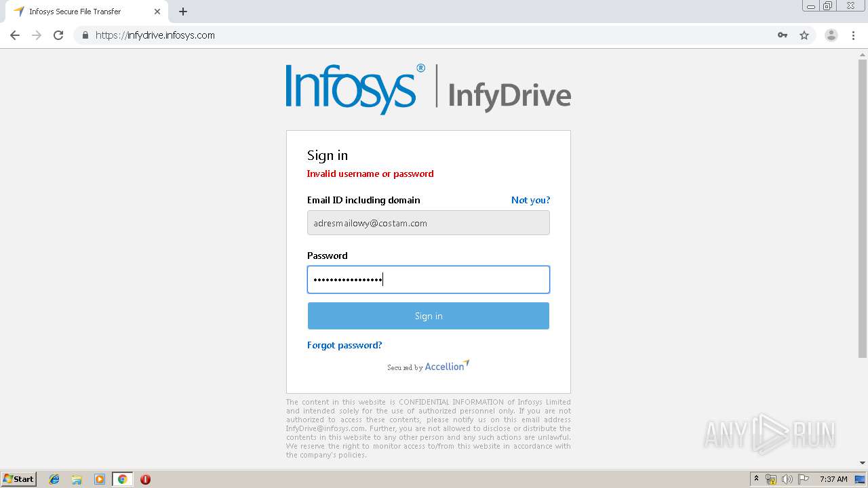The width and height of the screenshot is (868, 488).
Task: Click the scrollbar up arrow
Action: pyautogui.click(x=863, y=54)
